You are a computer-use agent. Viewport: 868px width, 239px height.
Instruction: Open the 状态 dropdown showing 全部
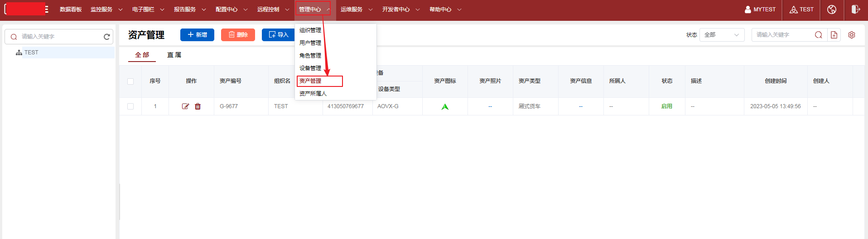tap(722, 35)
